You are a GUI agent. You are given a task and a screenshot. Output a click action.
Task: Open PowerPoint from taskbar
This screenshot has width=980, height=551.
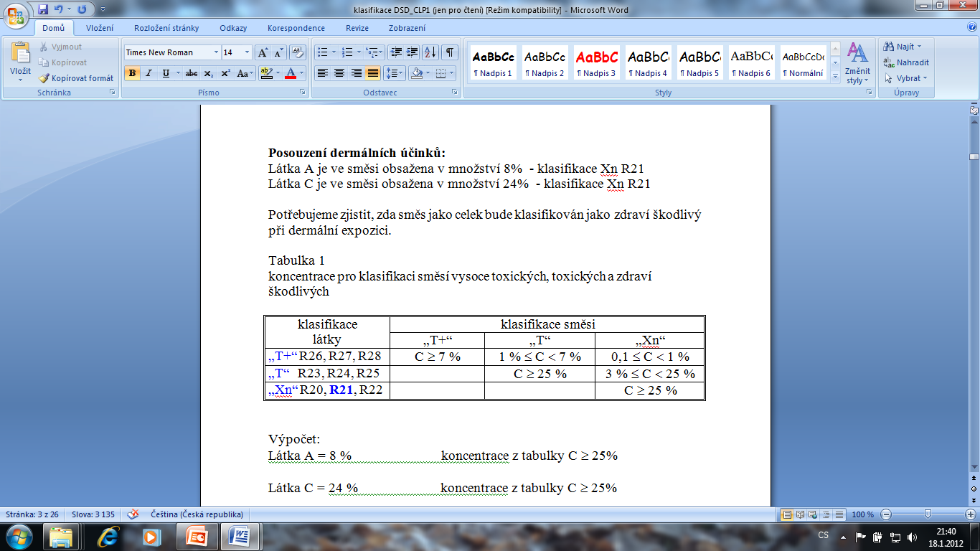point(197,537)
